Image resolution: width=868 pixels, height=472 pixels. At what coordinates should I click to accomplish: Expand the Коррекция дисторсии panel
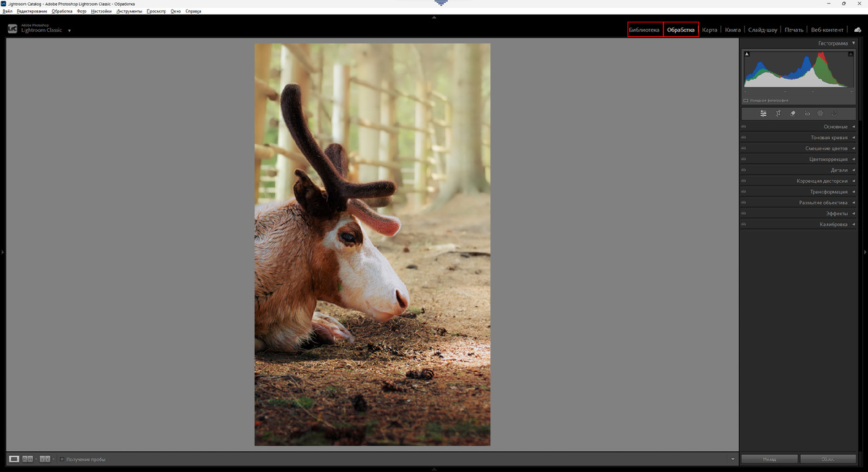coord(854,181)
